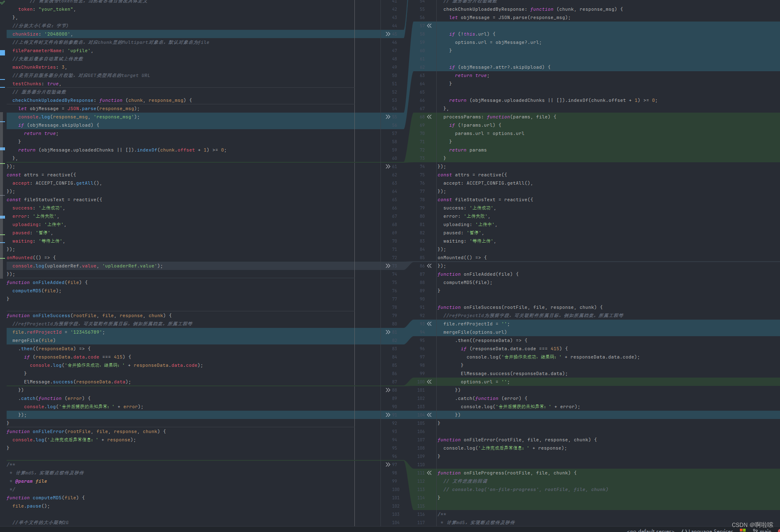Click the >> arrow beside left line 97
This screenshot has width=780, height=532.
click(388, 465)
